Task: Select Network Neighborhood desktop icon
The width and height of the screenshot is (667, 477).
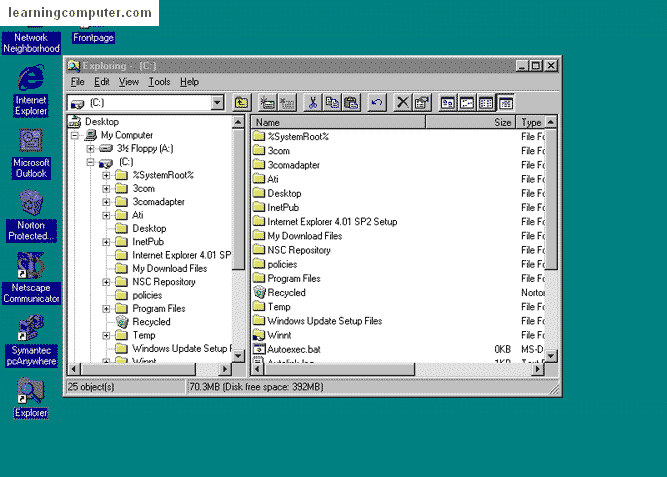Action: click(x=31, y=43)
